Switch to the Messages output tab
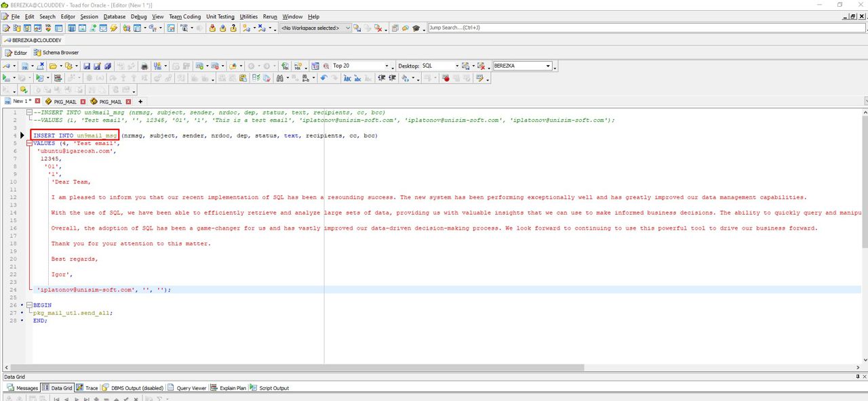This screenshot has width=868, height=401. (22, 388)
